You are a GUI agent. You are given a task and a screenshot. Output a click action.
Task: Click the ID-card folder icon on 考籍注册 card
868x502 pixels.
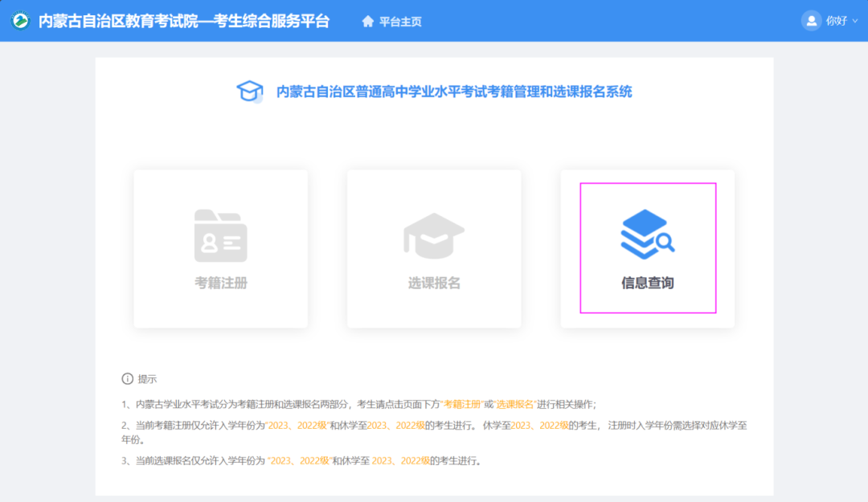[220, 237]
